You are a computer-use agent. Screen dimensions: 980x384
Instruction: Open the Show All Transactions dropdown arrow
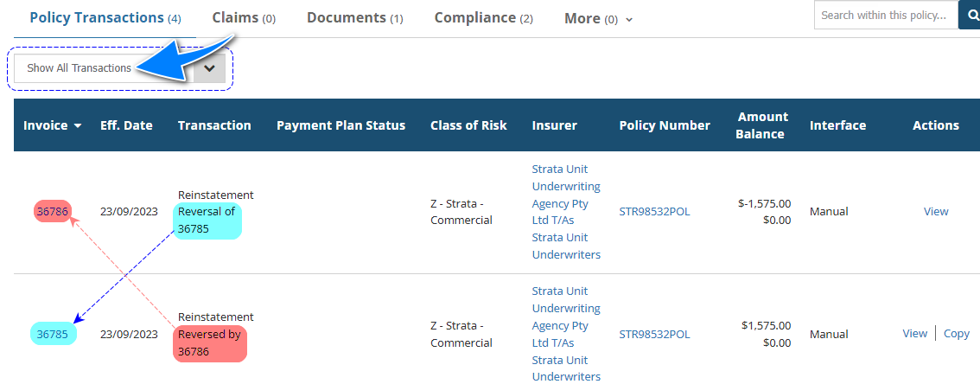point(209,68)
